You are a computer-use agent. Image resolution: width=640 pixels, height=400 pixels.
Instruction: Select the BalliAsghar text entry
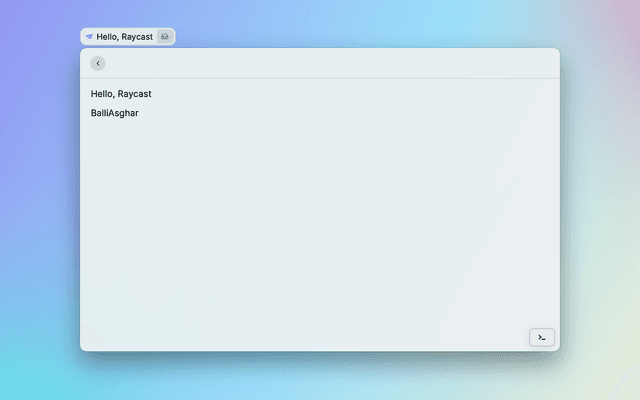[115, 113]
